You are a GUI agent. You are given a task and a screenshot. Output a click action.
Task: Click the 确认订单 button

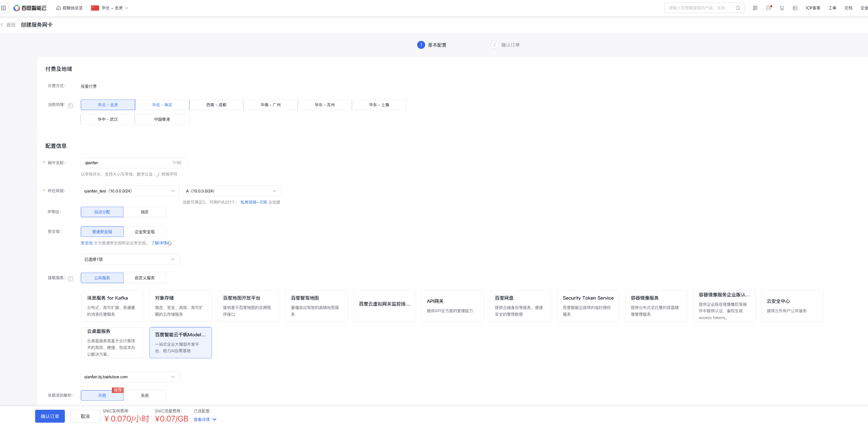(50, 416)
